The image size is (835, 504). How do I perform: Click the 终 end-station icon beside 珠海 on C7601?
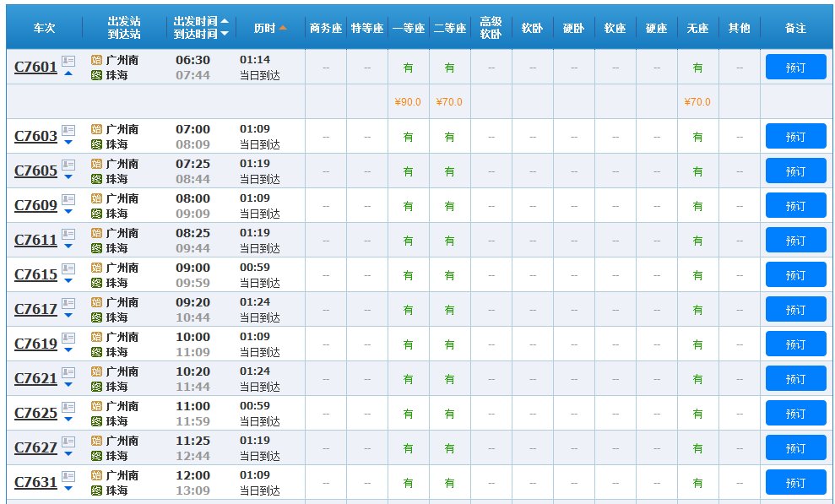(95, 73)
